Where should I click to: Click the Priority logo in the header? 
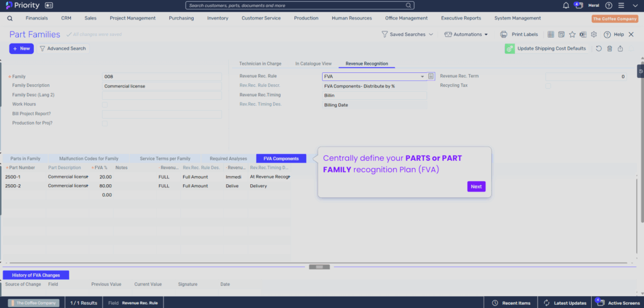[x=23, y=5]
